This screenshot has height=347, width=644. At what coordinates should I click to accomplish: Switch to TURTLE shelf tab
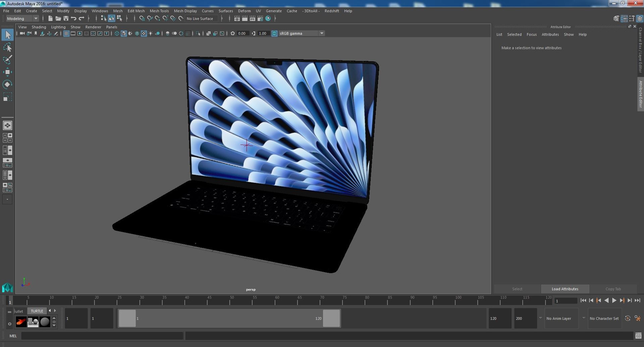click(37, 311)
